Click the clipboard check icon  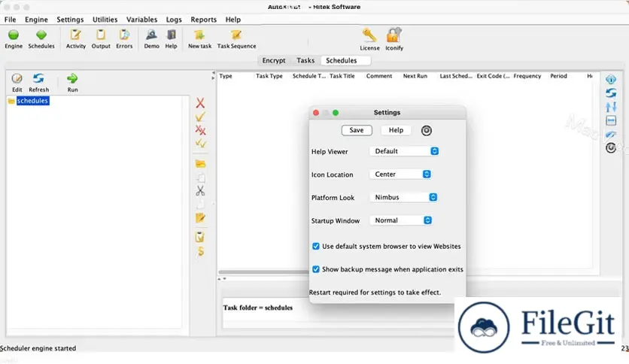click(x=200, y=237)
